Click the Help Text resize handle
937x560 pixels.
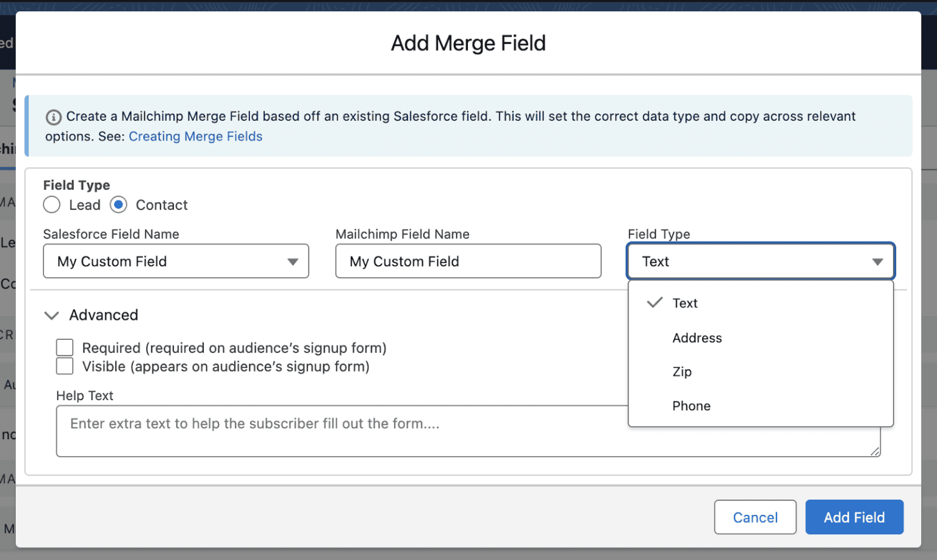click(875, 451)
